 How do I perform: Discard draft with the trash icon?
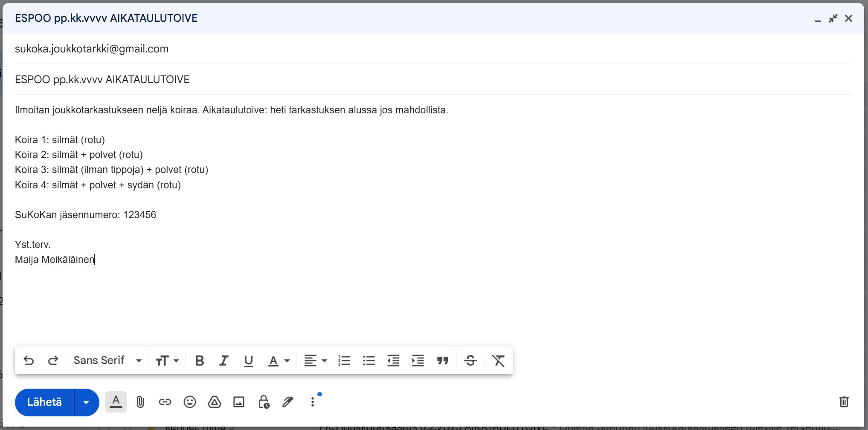[x=844, y=402]
